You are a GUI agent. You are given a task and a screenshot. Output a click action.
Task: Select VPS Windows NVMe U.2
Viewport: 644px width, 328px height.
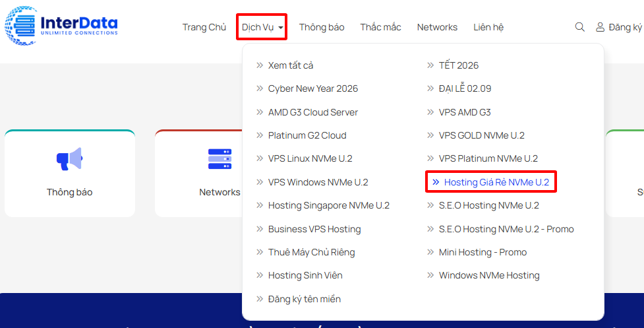click(x=318, y=182)
